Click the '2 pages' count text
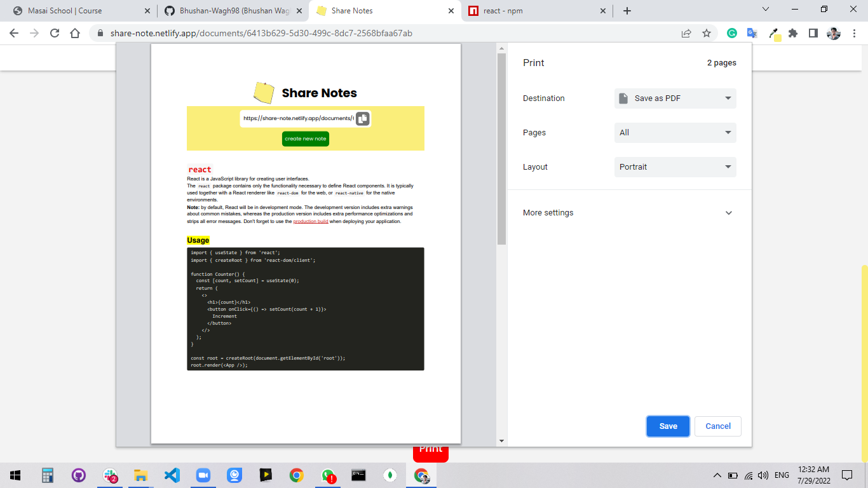The width and height of the screenshot is (868, 488). coord(722,63)
